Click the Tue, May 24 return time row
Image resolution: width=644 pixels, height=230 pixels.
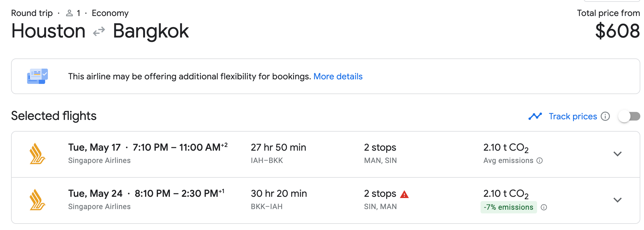146,194
